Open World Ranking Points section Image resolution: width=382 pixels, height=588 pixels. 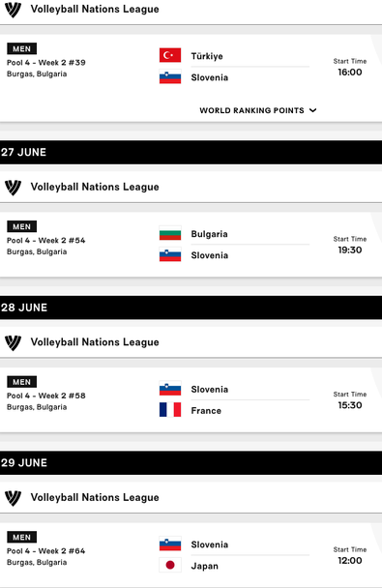(x=258, y=110)
